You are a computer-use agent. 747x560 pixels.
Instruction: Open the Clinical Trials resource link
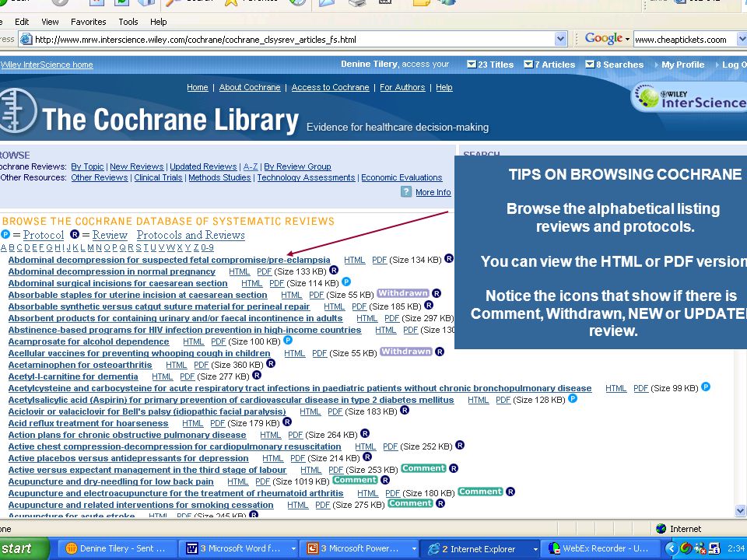158,177
